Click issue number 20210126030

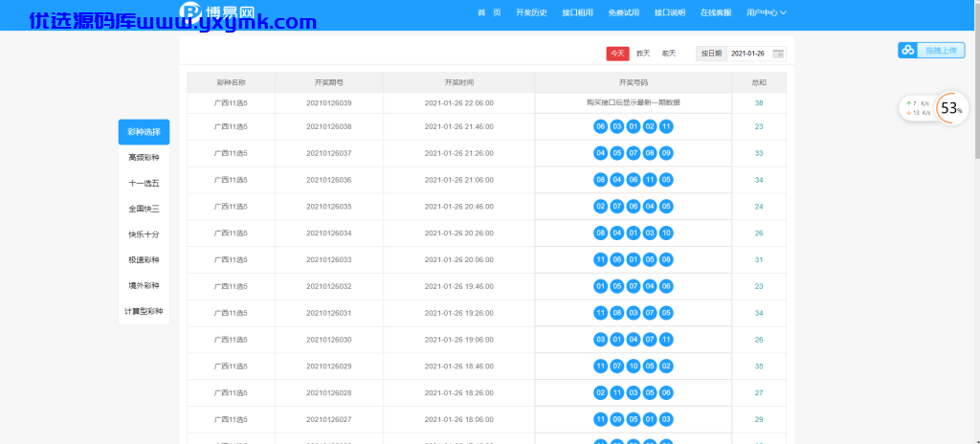(x=329, y=340)
